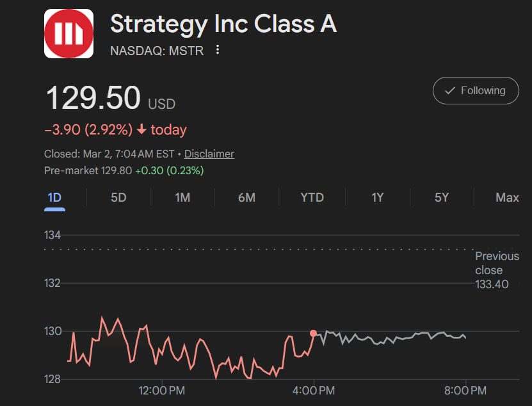Viewport: 532px width, 406px height.
Task: Click the checkmark inside Following button
Action: 450,90
